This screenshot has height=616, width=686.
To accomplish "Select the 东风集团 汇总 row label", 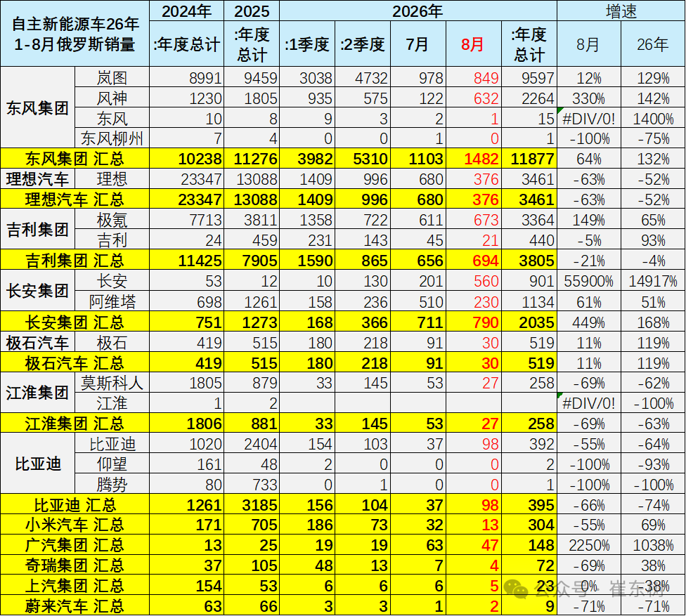I will (75, 159).
